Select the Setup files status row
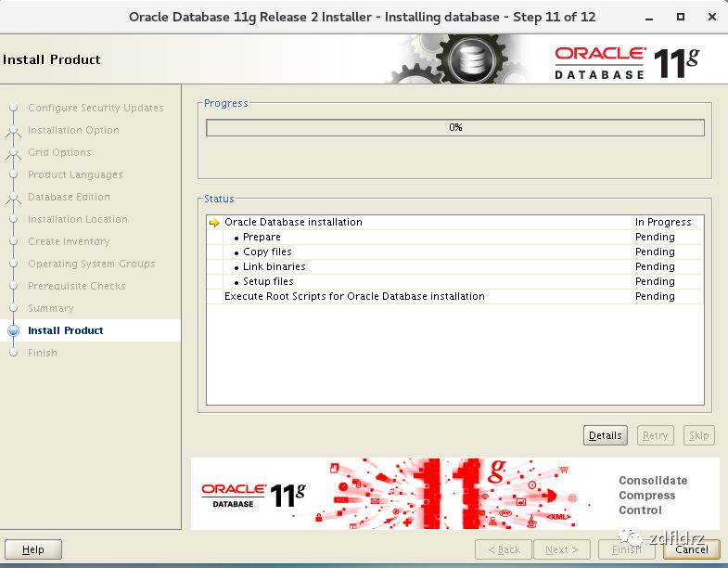This screenshot has height=568, width=728. click(455, 281)
